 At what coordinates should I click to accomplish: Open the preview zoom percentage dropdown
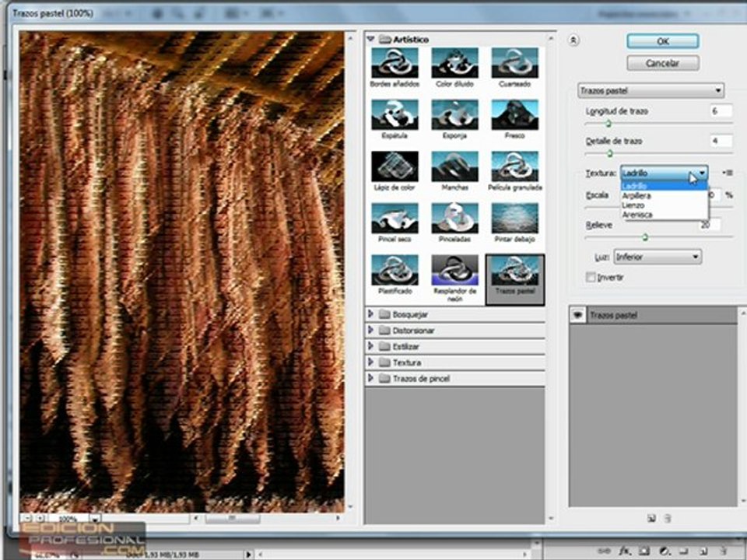(95, 519)
